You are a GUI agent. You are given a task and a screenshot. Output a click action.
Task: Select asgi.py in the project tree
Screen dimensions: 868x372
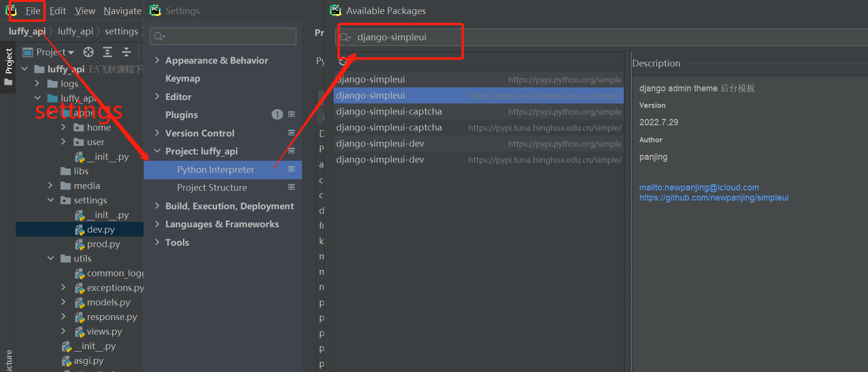click(89, 360)
